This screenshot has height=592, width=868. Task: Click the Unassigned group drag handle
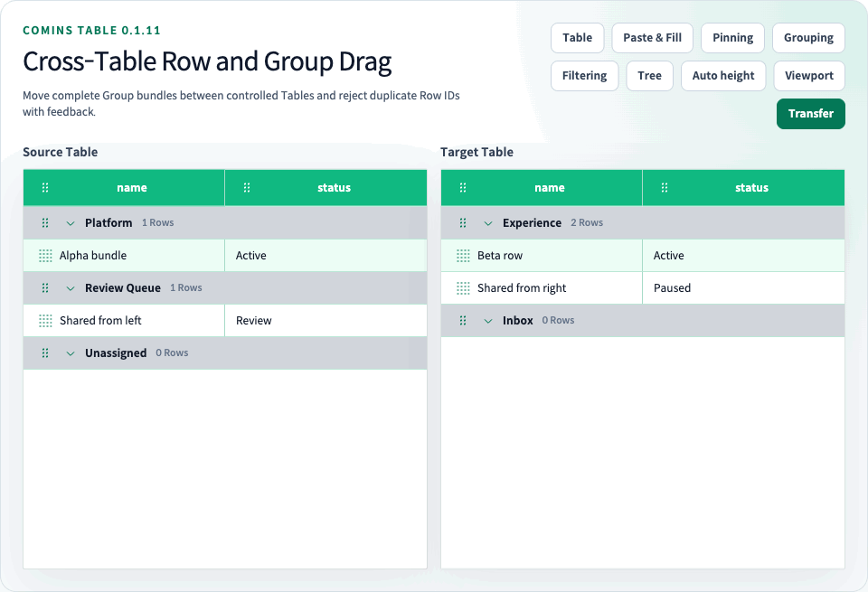coord(45,353)
